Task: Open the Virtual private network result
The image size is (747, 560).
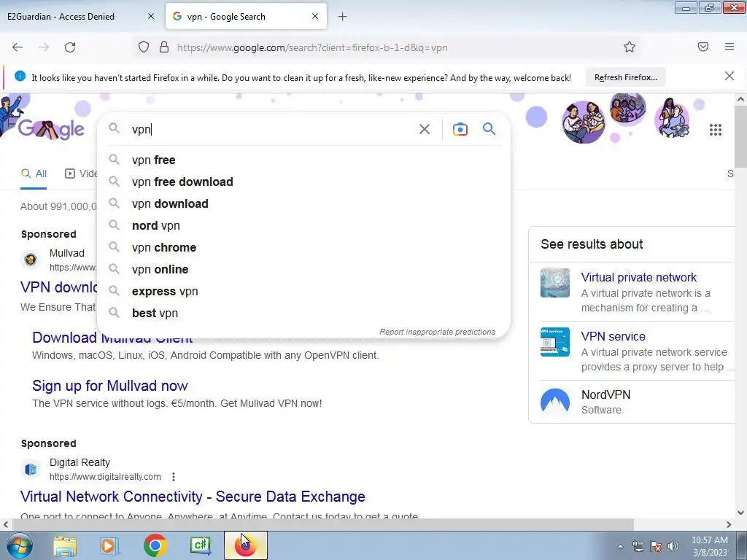Action: coord(638,277)
